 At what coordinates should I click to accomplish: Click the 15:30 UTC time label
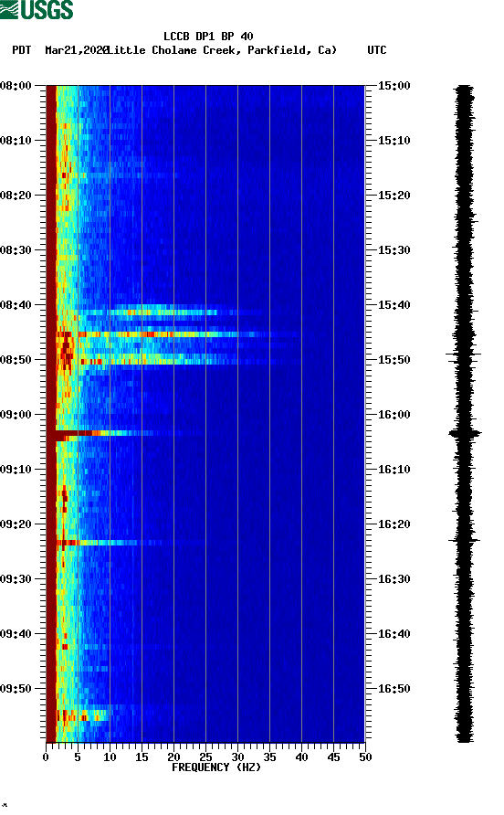pyautogui.click(x=394, y=250)
